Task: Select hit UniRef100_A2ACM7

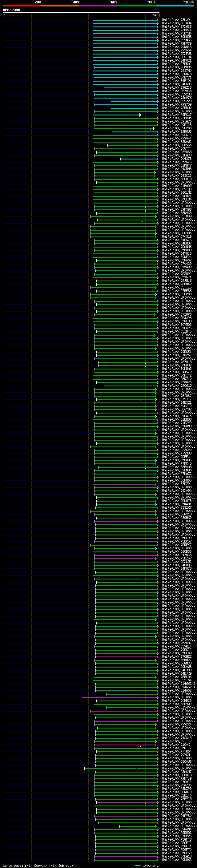Action: point(176,772)
